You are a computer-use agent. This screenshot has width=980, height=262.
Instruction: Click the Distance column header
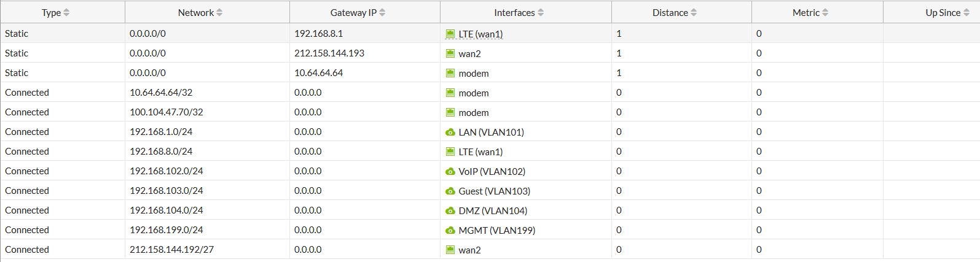tap(670, 13)
